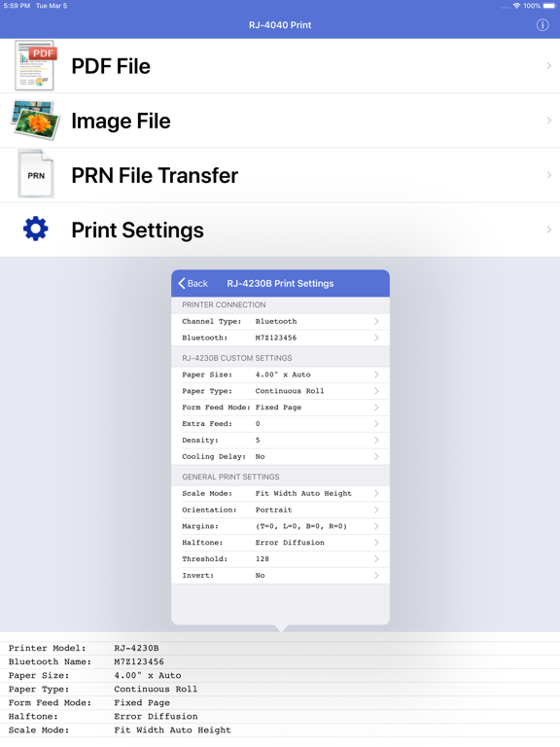The height and width of the screenshot is (747, 560).
Task: Tap the Invert value 'No'
Action: tap(260, 576)
